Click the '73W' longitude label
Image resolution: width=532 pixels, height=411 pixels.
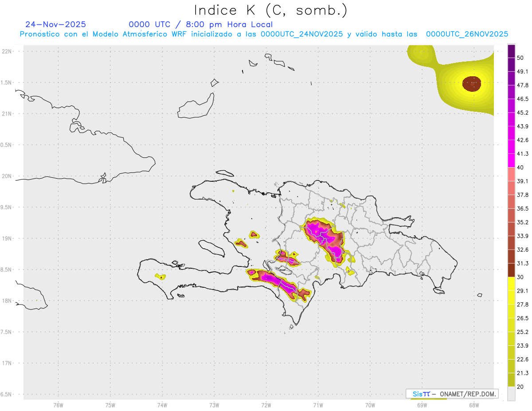click(214, 405)
